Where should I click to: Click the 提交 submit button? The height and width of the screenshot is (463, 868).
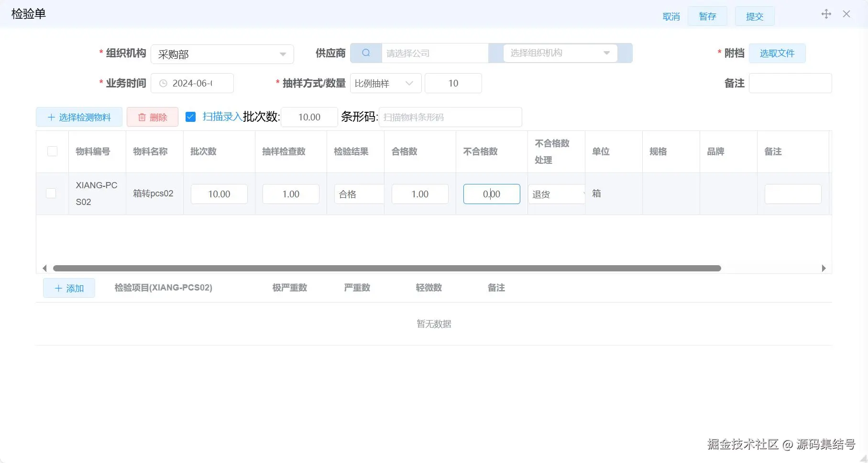click(754, 16)
